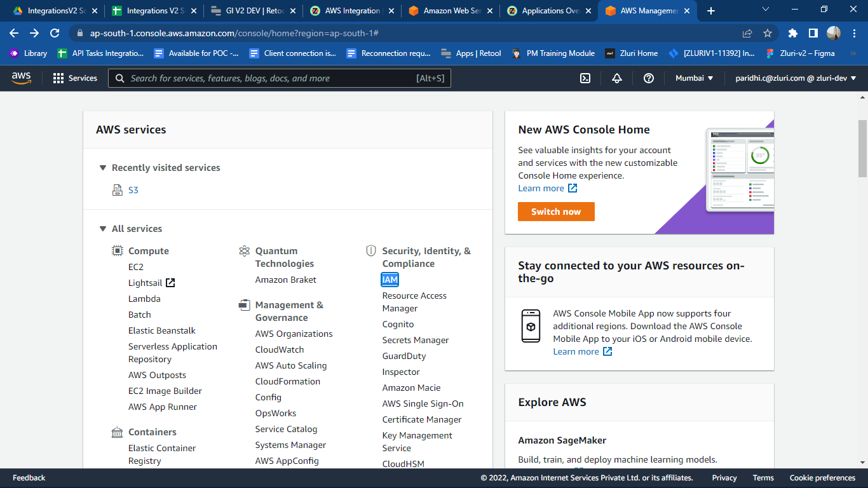Open AWS Organizations link
The height and width of the screenshot is (488, 868).
294,334
